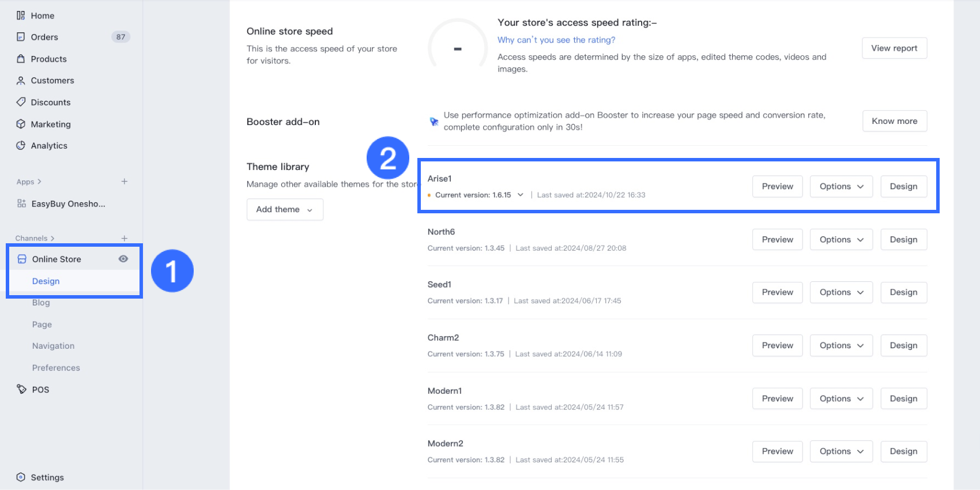This screenshot has height=490, width=980.
Task: Click Design button for Modern1 theme
Action: coord(904,398)
